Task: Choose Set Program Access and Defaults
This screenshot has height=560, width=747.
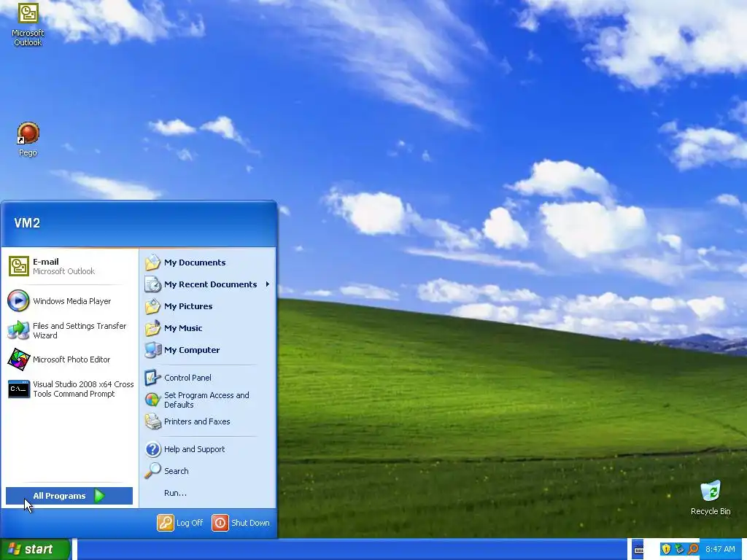Action: point(208,400)
